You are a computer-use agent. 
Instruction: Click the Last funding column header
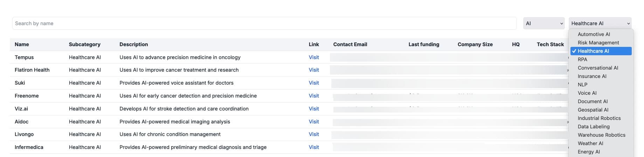coord(423,44)
